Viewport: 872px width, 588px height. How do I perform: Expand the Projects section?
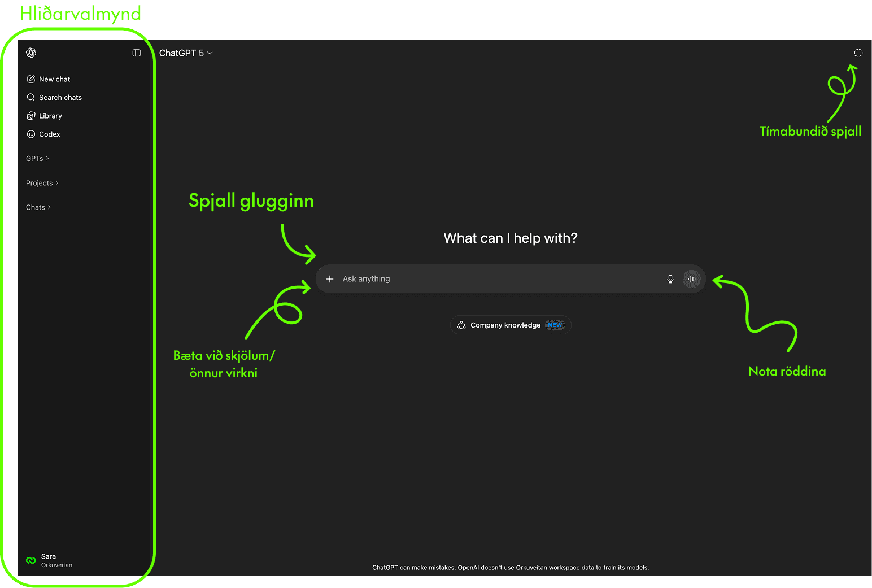coord(42,183)
